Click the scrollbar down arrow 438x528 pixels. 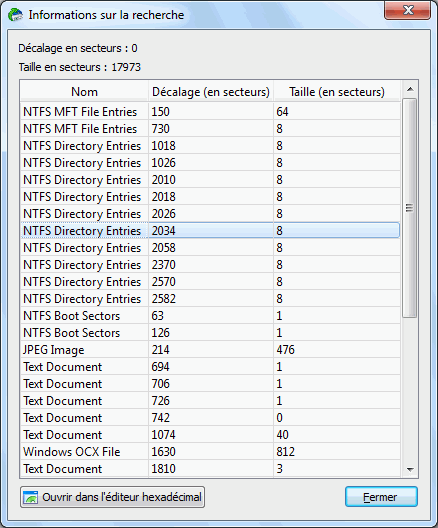click(410, 469)
